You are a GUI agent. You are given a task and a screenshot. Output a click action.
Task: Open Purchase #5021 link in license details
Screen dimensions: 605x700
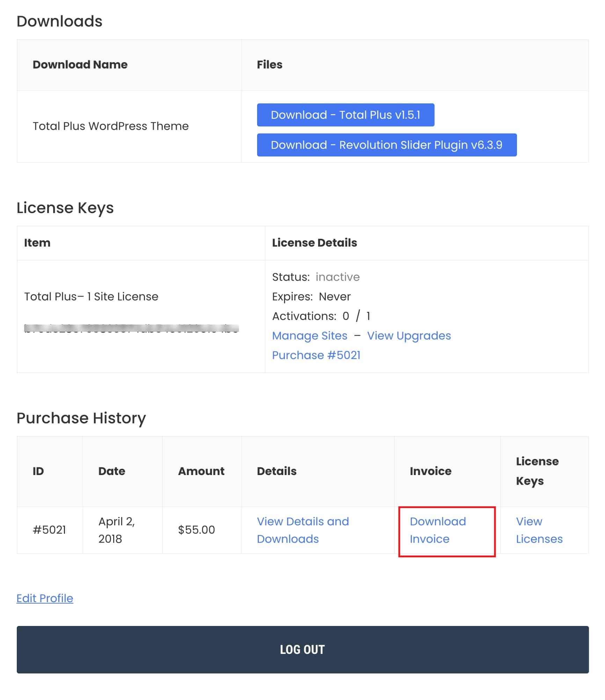[x=316, y=355]
